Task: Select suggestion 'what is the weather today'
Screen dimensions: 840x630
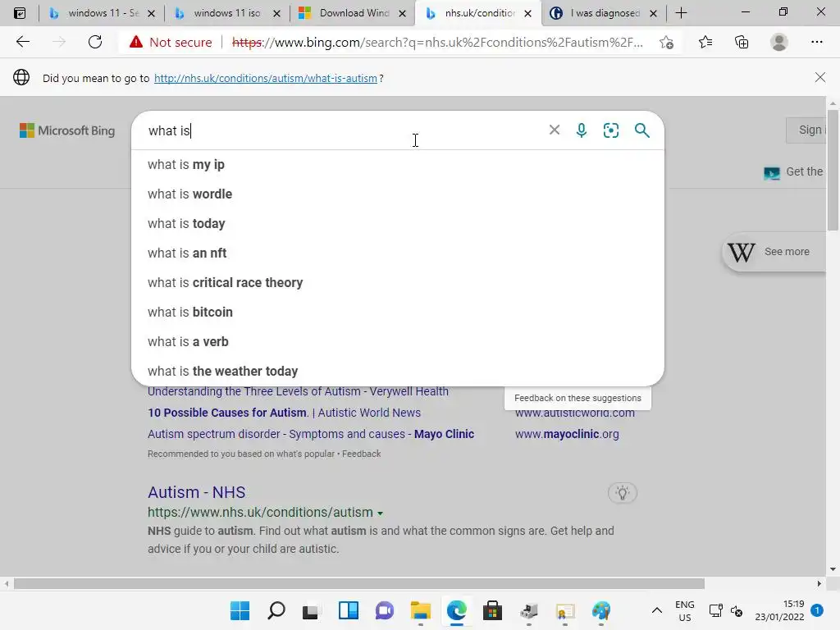Action: pyautogui.click(x=398, y=371)
